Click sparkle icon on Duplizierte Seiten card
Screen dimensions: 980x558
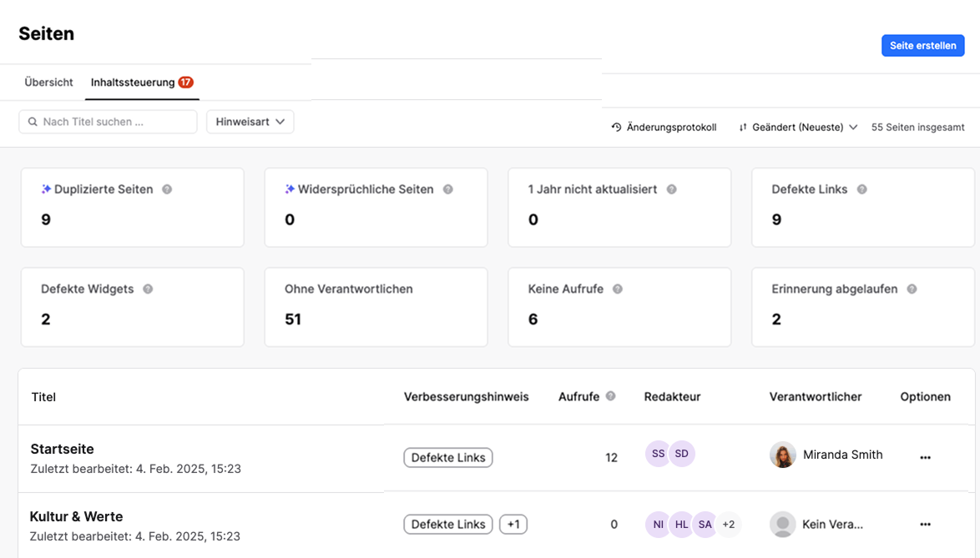[46, 189]
